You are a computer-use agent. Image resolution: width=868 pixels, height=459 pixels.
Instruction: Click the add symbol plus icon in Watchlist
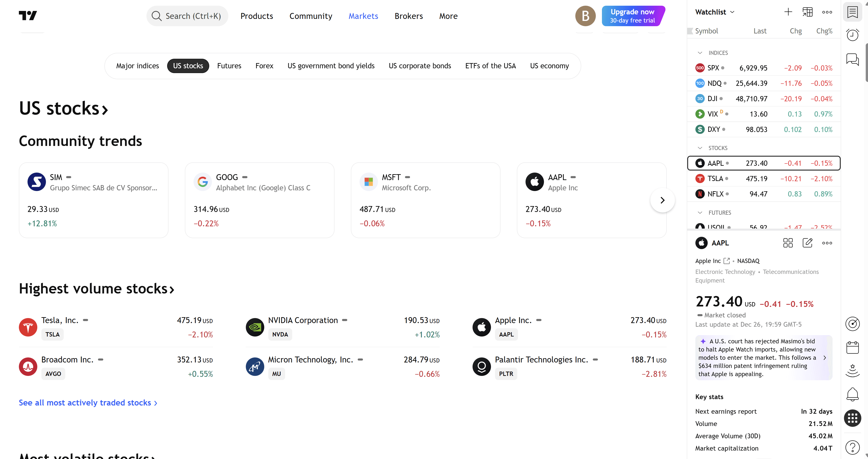[788, 12]
